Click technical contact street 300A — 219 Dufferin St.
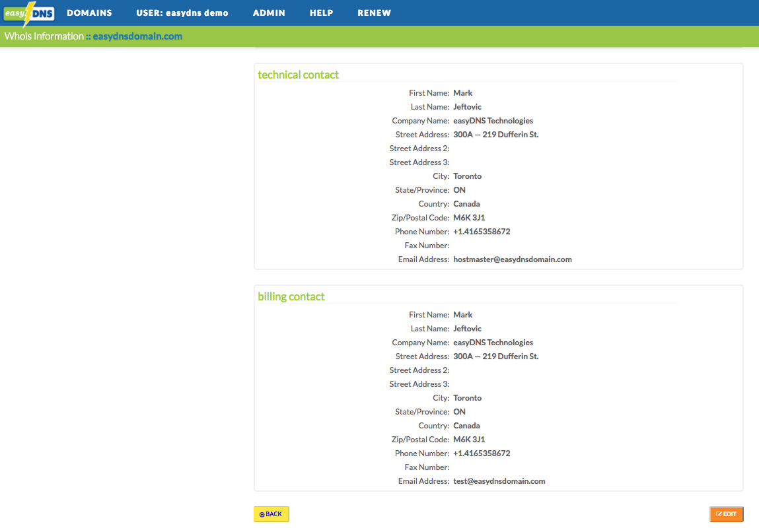The image size is (759, 532). click(x=495, y=135)
